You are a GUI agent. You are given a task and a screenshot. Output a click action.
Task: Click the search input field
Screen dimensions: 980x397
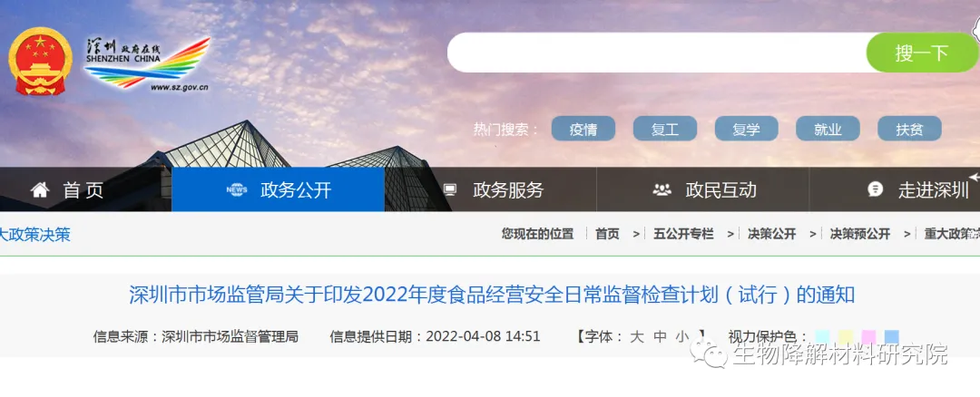(657, 53)
